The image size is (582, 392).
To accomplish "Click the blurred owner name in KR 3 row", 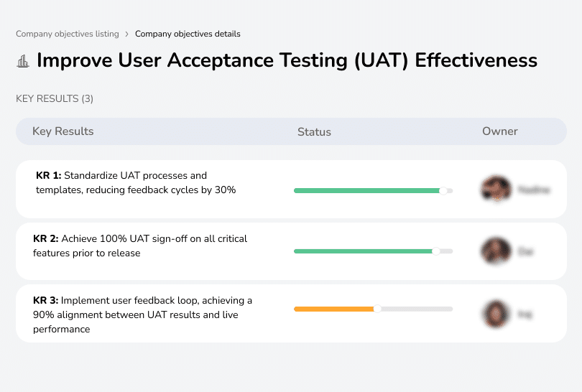I will pyautogui.click(x=525, y=314).
